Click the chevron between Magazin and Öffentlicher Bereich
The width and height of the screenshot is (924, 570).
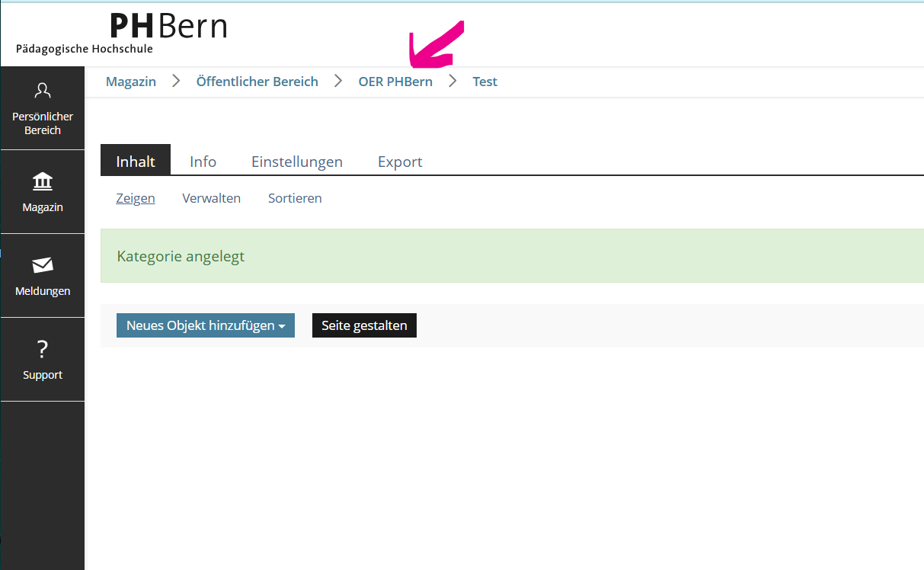click(174, 81)
